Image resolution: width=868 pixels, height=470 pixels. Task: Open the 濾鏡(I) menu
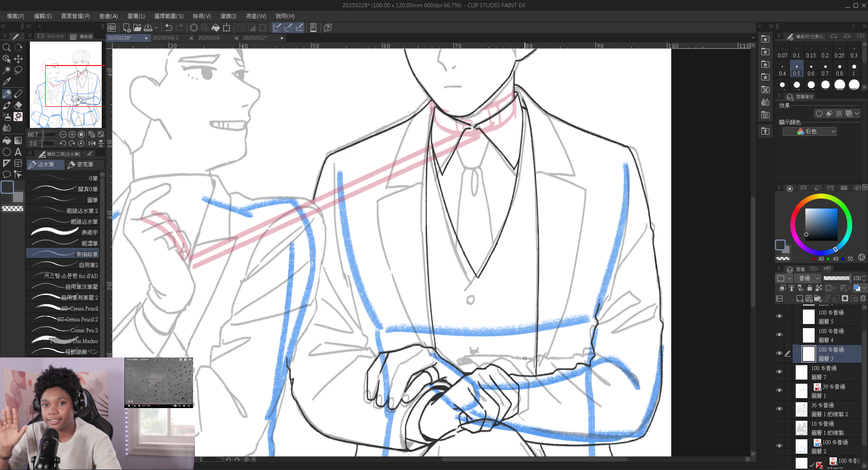point(228,16)
